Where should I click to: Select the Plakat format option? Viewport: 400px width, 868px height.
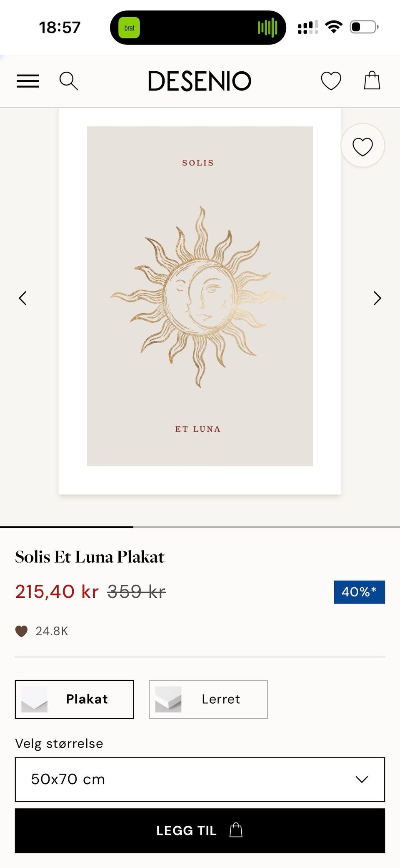click(x=75, y=699)
